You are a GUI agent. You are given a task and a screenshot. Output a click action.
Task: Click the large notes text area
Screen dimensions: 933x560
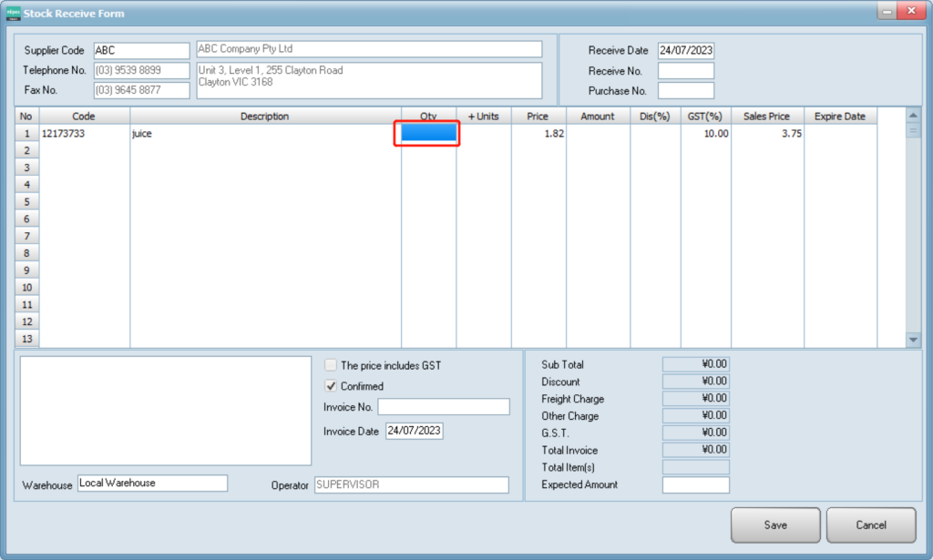[166, 411]
